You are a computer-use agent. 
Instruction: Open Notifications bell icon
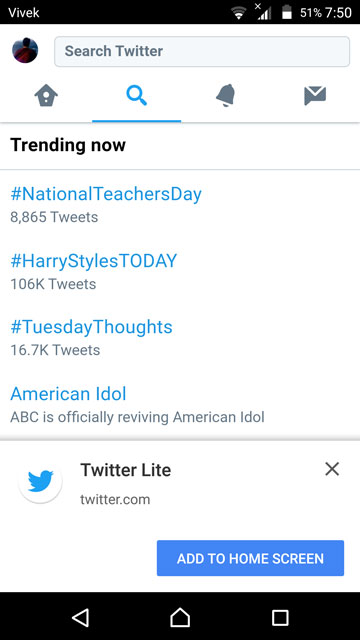click(x=226, y=96)
